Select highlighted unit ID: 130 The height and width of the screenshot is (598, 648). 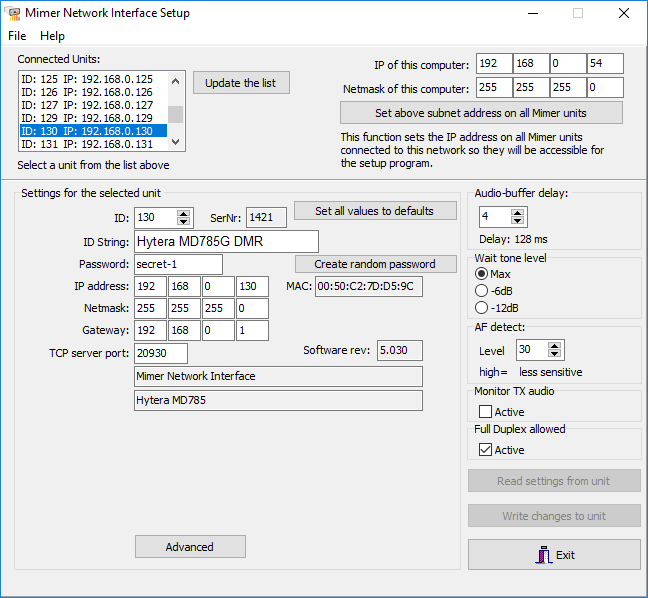tap(94, 131)
